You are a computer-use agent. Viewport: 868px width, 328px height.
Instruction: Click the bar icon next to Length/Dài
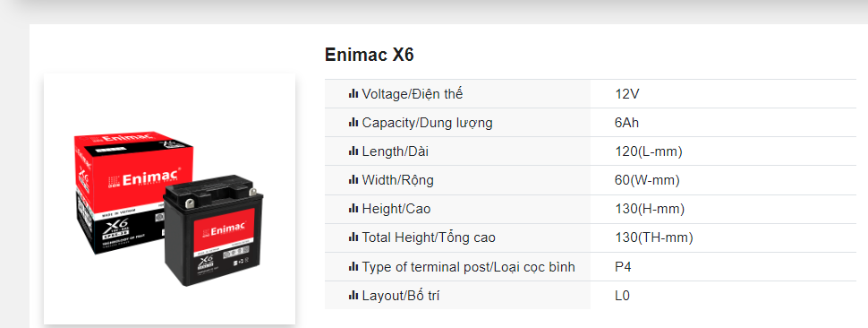point(353,151)
